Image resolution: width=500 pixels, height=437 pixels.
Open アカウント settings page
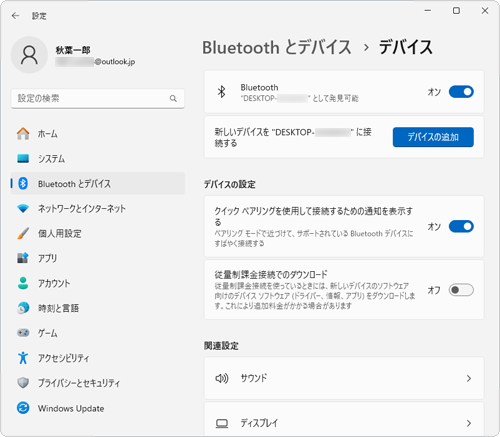[98, 283]
